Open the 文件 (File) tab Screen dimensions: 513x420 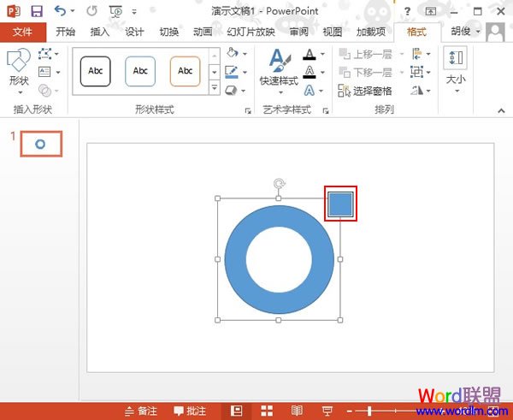tap(23, 33)
